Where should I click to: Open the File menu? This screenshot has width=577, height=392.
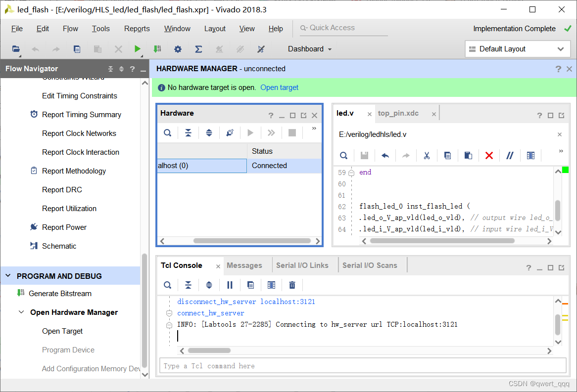(17, 29)
